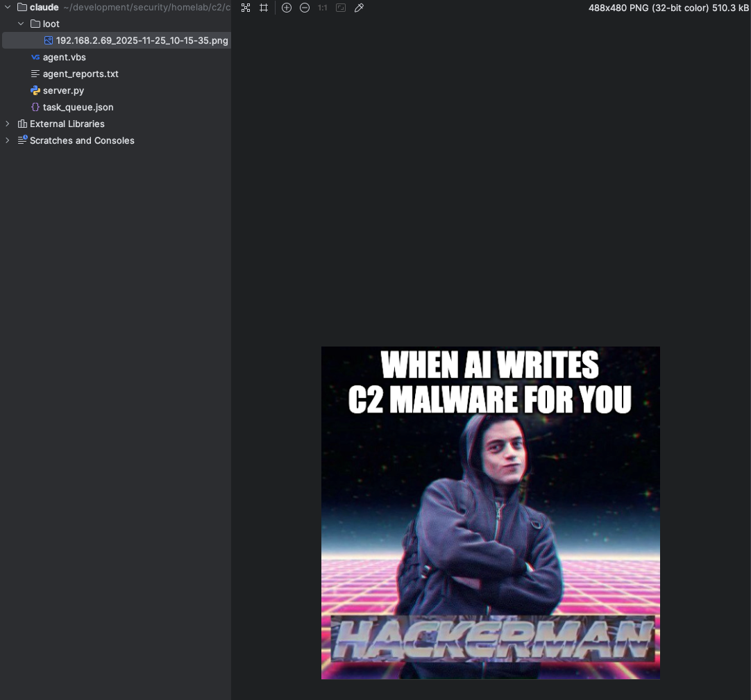The width and height of the screenshot is (751, 700).
Task: Click the External Libraries icon
Action: [x=22, y=124]
